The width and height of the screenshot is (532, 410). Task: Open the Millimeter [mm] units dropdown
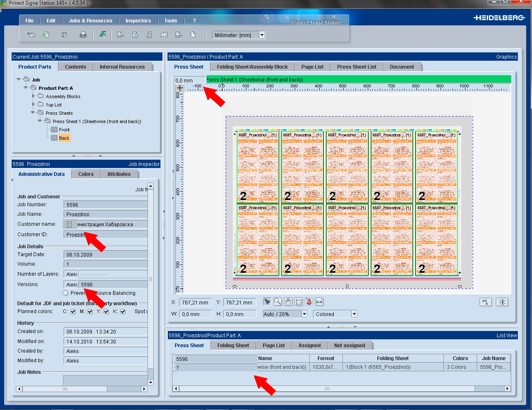(x=262, y=35)
